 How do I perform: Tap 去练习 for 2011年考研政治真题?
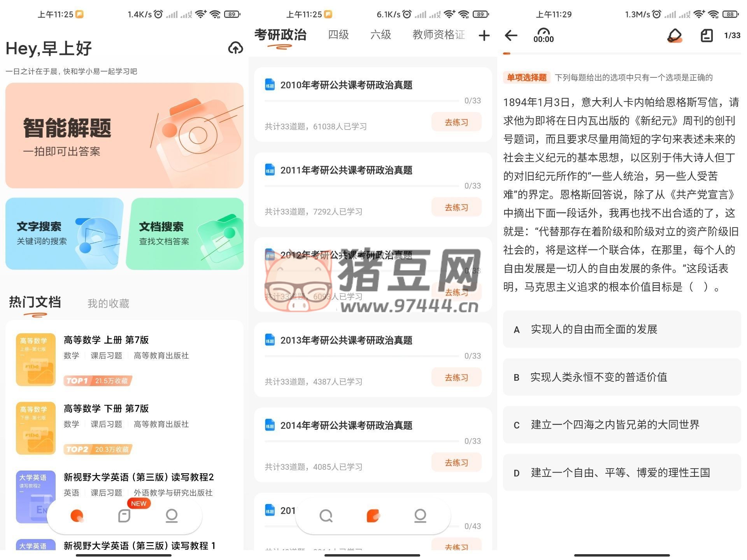(x=456, y=207)
